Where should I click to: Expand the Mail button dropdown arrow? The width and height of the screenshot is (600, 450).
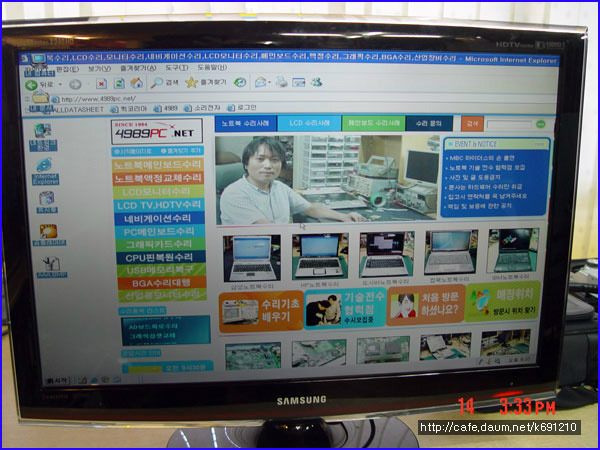pos(270,82)
